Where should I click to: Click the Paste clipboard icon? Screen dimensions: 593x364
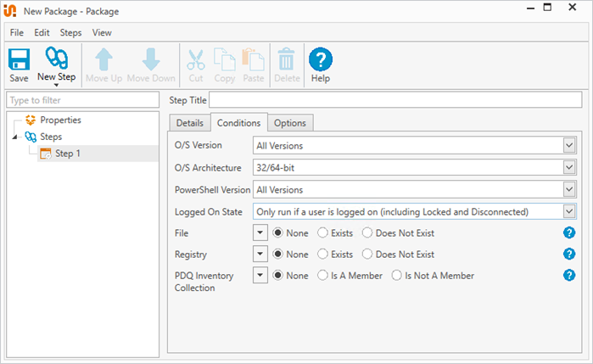click(254, 59)
